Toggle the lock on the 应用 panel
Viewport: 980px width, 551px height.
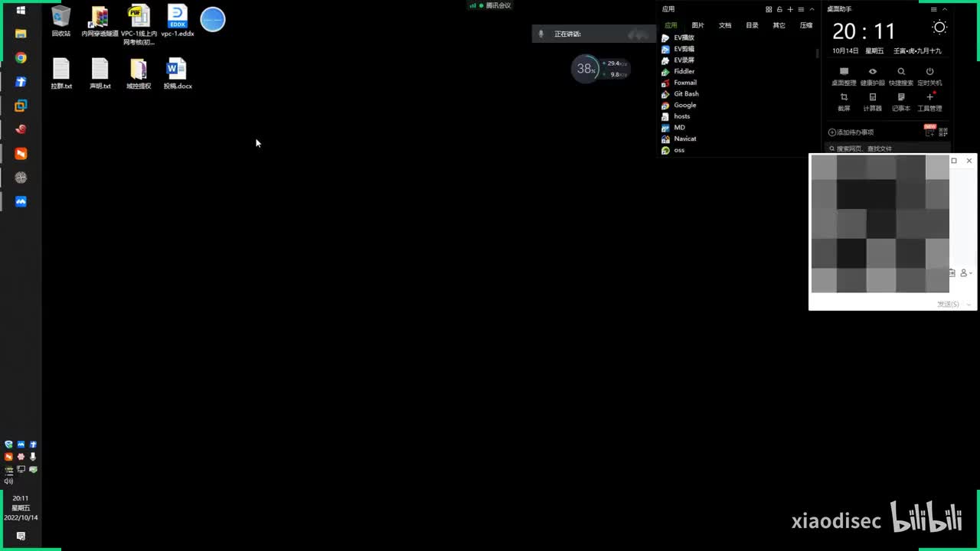click(779, 9)
